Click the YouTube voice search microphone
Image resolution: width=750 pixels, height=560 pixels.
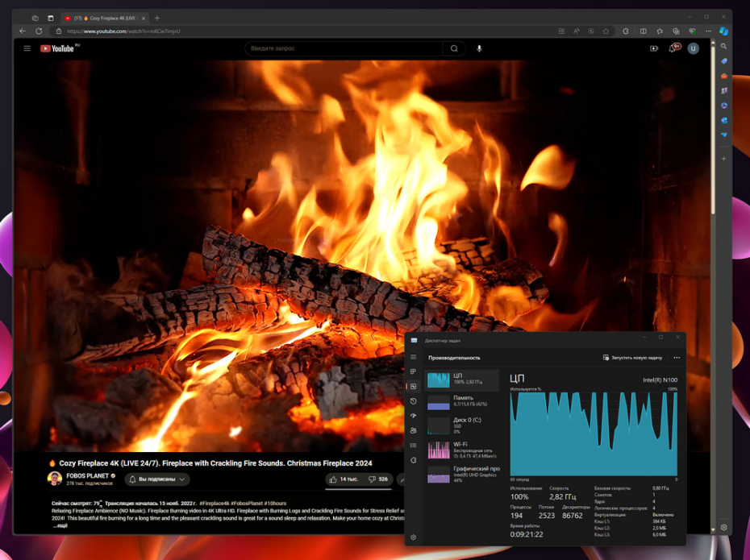click(479, 48)
